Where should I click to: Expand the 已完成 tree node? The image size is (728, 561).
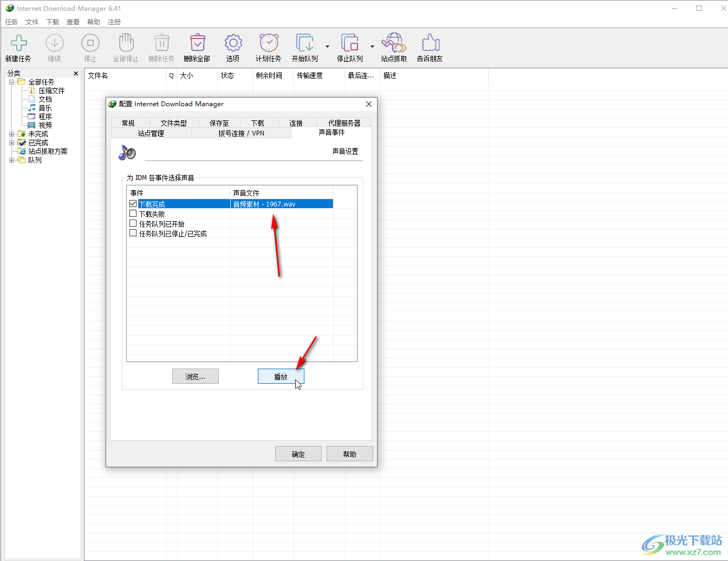12,143
